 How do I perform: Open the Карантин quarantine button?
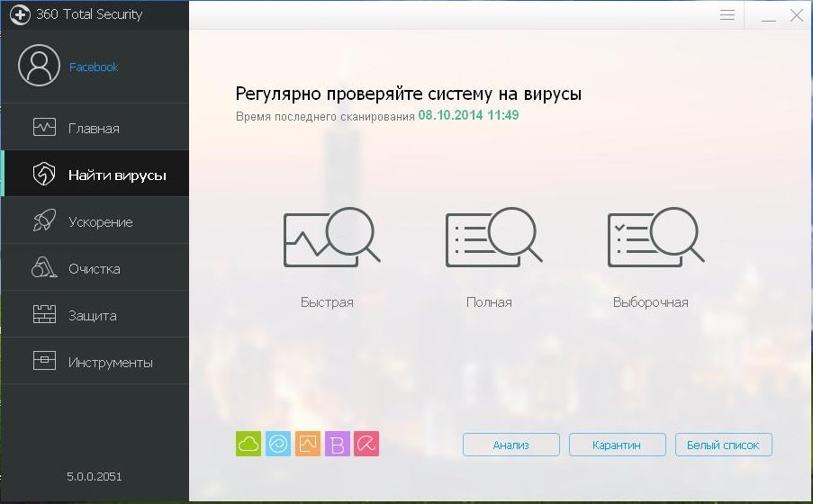[617, 445]
